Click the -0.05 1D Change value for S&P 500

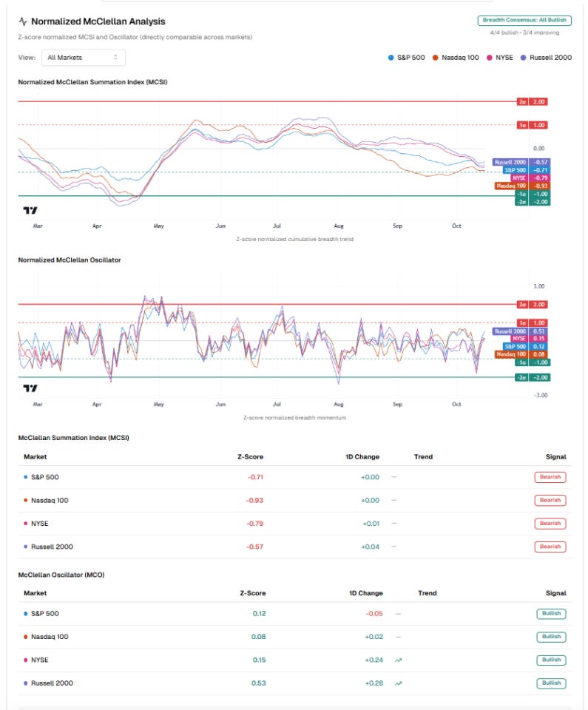click(374, 614)
